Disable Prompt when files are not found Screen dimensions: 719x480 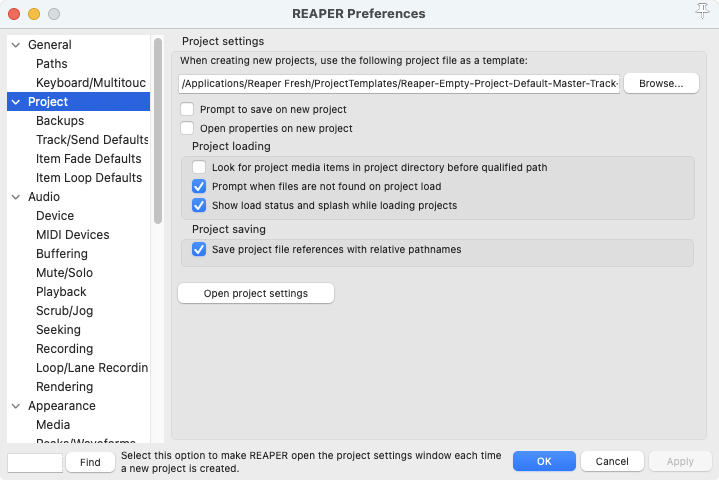point(199,186)
